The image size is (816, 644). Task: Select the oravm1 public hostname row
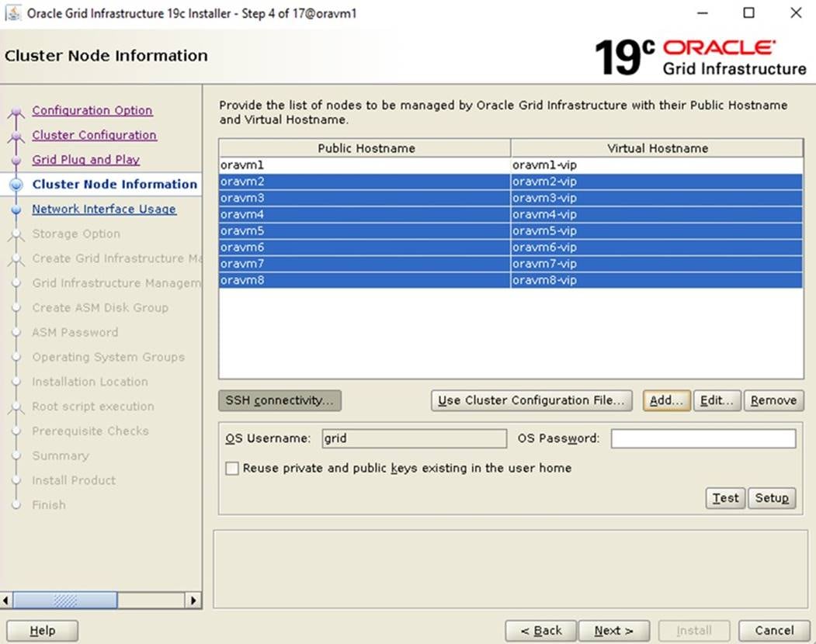point(365,165)
